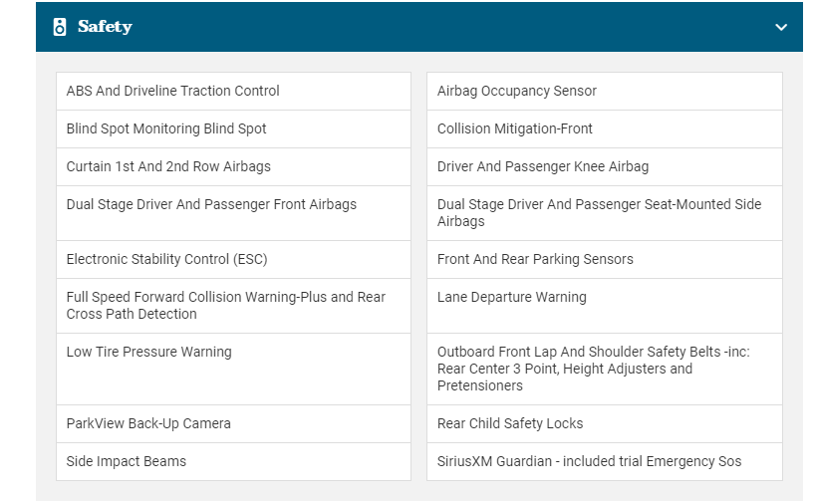The width and height of the screenshot is (815, 504).
Task: Click Collision Mitigation-Front feature
Action: tap(515, 128)
